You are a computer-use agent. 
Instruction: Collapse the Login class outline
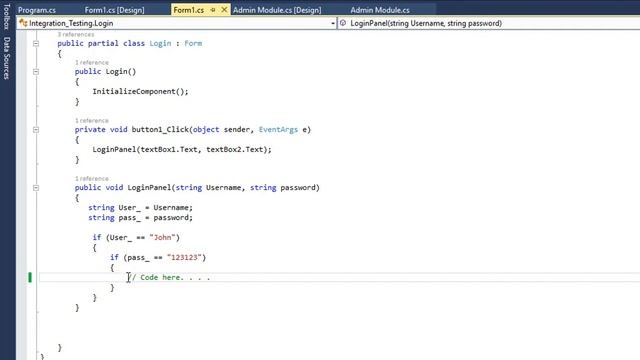click(36, 43)
